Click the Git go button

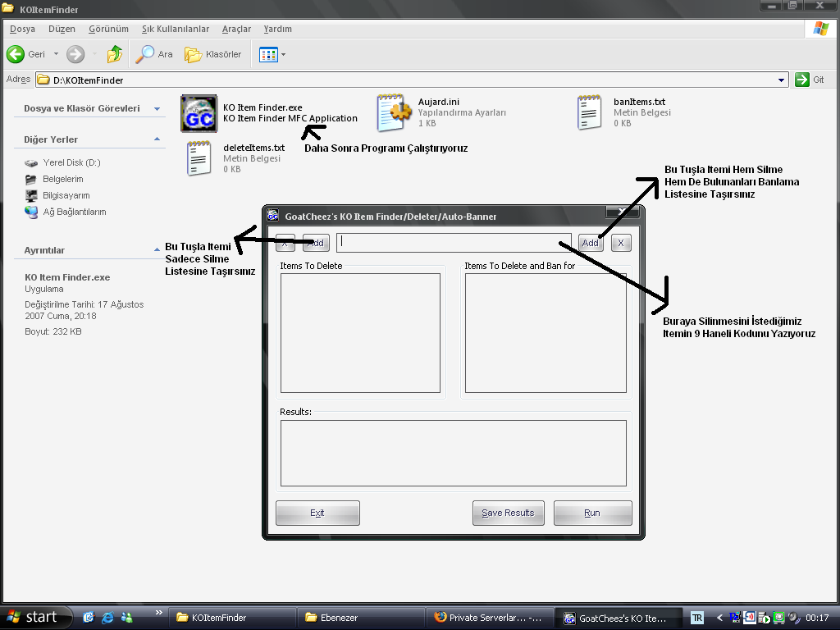810,80
